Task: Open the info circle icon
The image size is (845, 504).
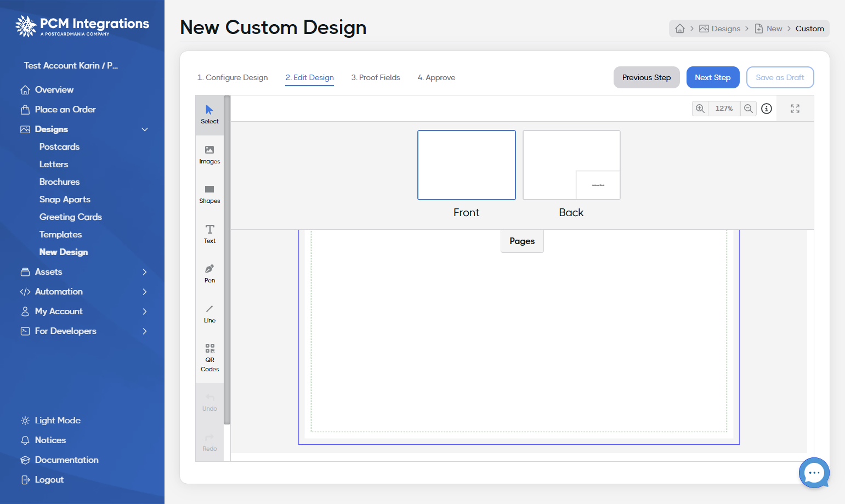Action: tap(767, 109)
